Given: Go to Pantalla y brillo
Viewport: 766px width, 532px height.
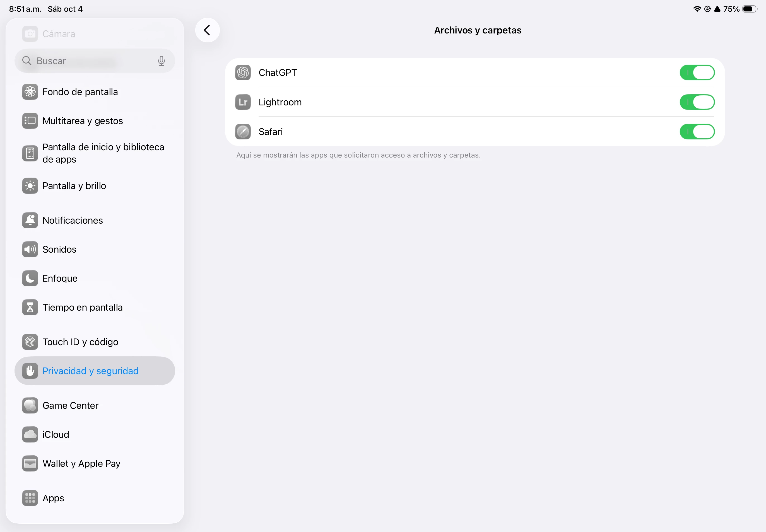Looking at the screenshot, I should [74, 186].
